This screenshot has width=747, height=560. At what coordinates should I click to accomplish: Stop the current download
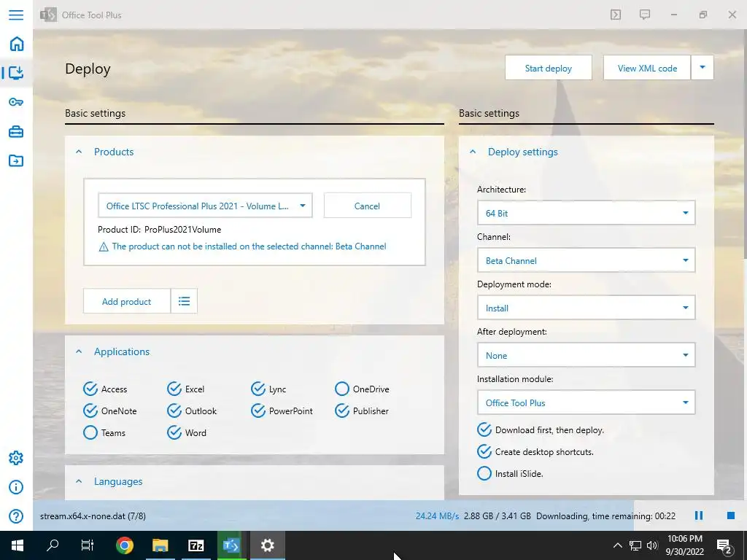click(x=731, y=516)
